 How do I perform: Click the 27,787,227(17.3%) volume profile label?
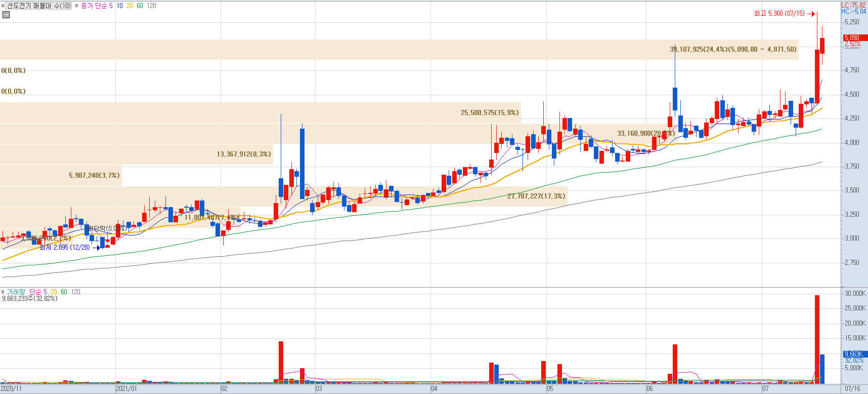coord(537,196)
